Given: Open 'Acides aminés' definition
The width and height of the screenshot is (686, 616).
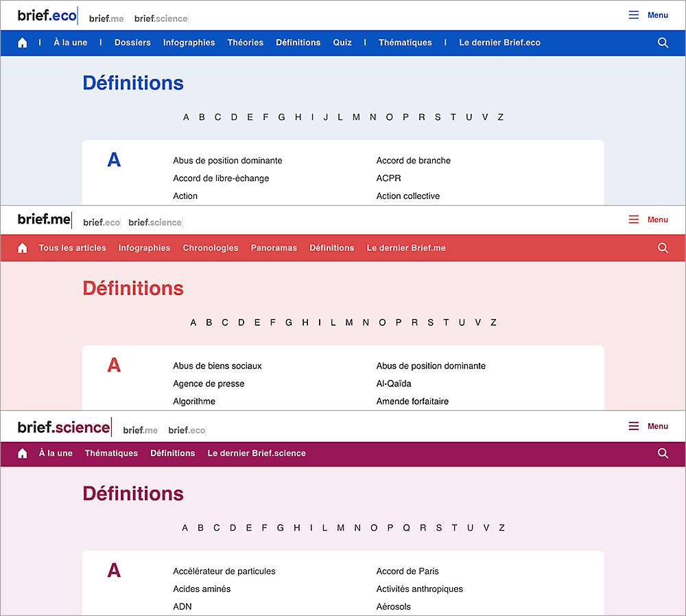Looking at the screenshot, I should [x=202, y=589].
